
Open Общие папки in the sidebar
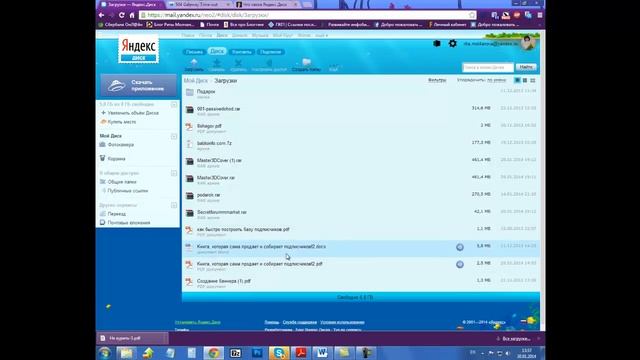click(122, 182)
